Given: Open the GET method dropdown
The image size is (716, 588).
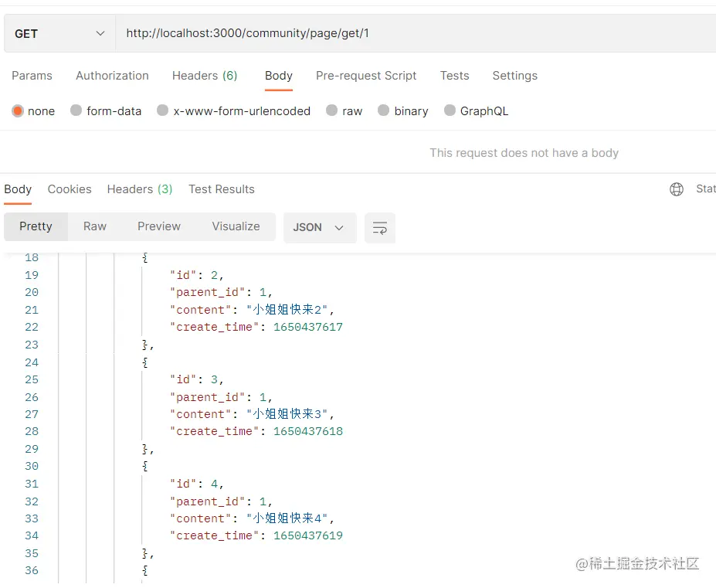Looking at the screenshot, I should 59,34.
